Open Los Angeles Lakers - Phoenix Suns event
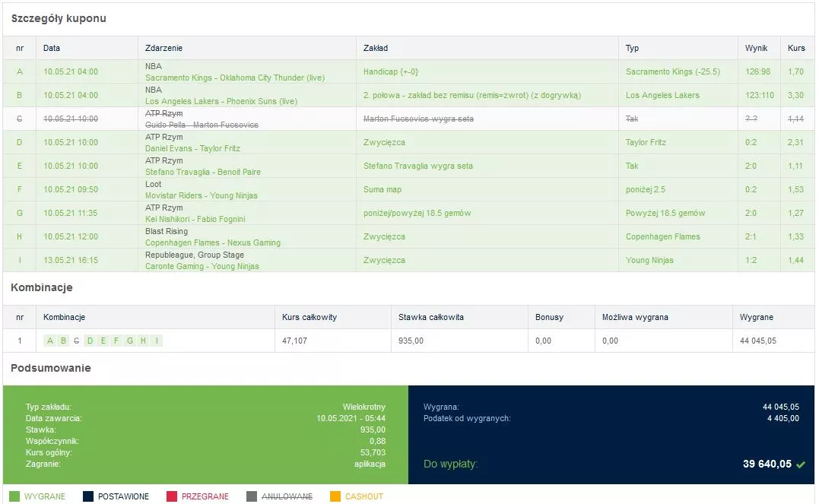This screenshot has height=504, width=819. (221, 101)
